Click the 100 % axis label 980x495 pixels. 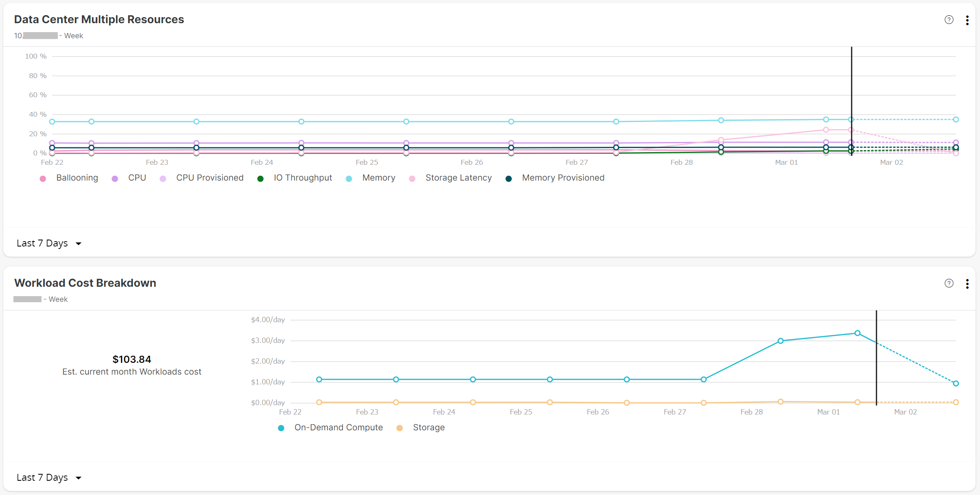tap(36, 57)
